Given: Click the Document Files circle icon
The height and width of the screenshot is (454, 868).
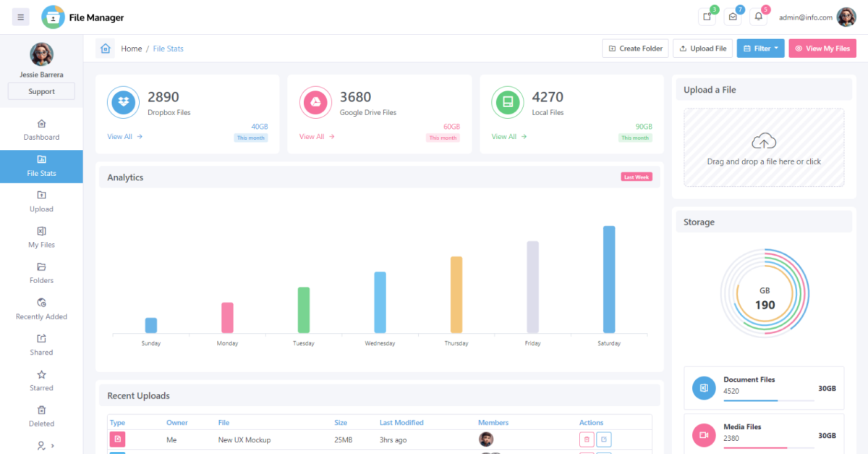Looking at the screenshot, I should click(x=703, y=388).
